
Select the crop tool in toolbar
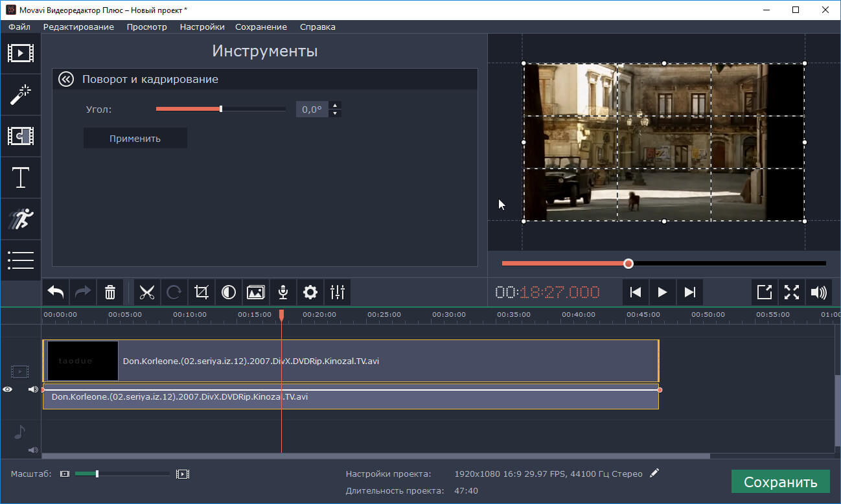tap(202, 293)
